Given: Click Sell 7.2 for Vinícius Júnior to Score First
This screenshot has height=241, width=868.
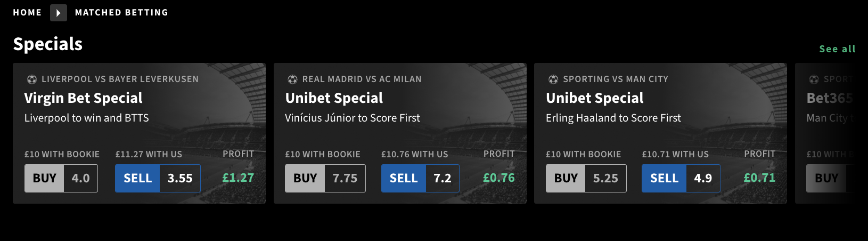Looking at the screenshot, I should click(x=420, y=178).
